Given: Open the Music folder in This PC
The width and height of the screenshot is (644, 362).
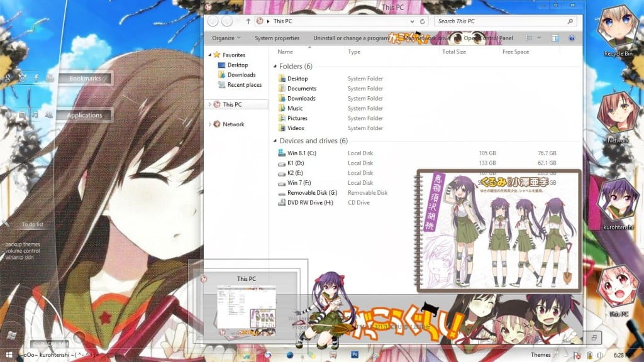Looking at the screenshot, I should pyautogui.click(x=296, y=107).
